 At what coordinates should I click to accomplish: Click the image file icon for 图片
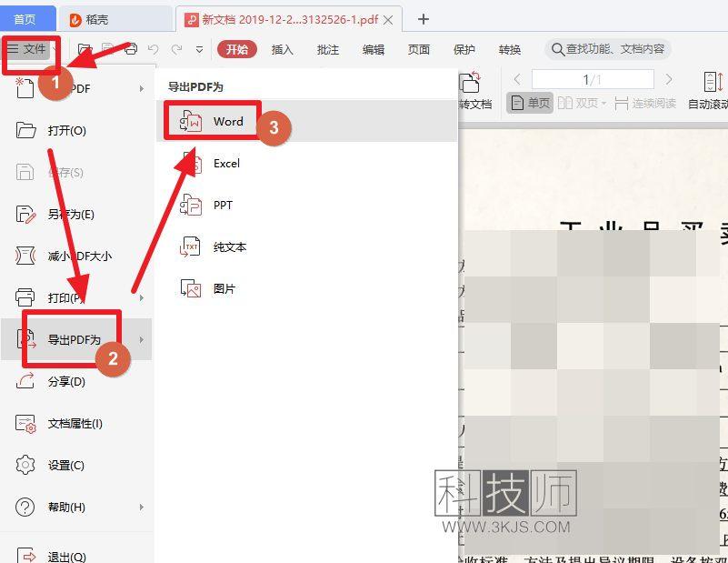(x=190, y=288)
